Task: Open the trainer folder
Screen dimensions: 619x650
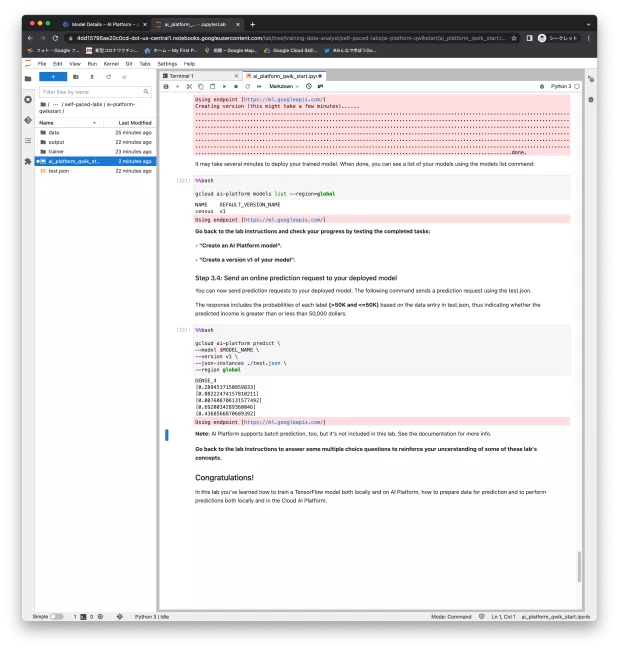Action: point(96,152)
